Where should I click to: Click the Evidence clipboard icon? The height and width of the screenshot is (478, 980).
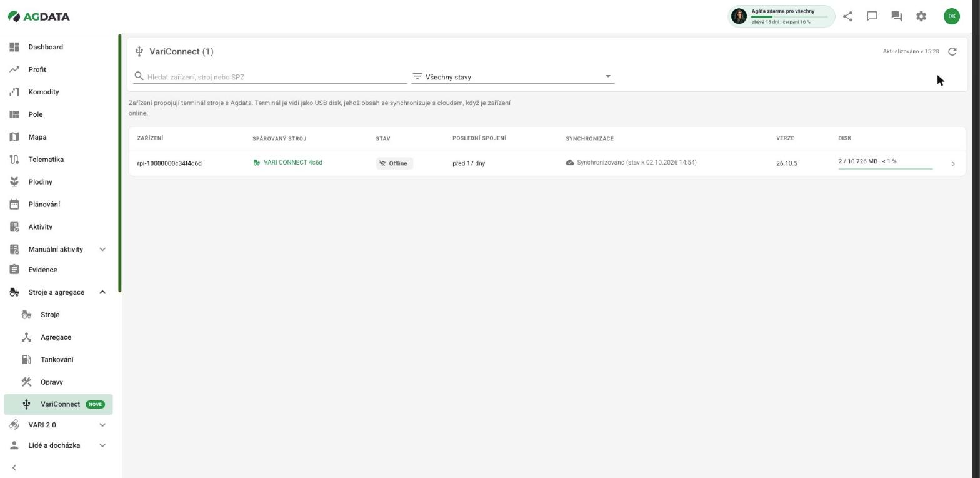click(x=14, y=270)
